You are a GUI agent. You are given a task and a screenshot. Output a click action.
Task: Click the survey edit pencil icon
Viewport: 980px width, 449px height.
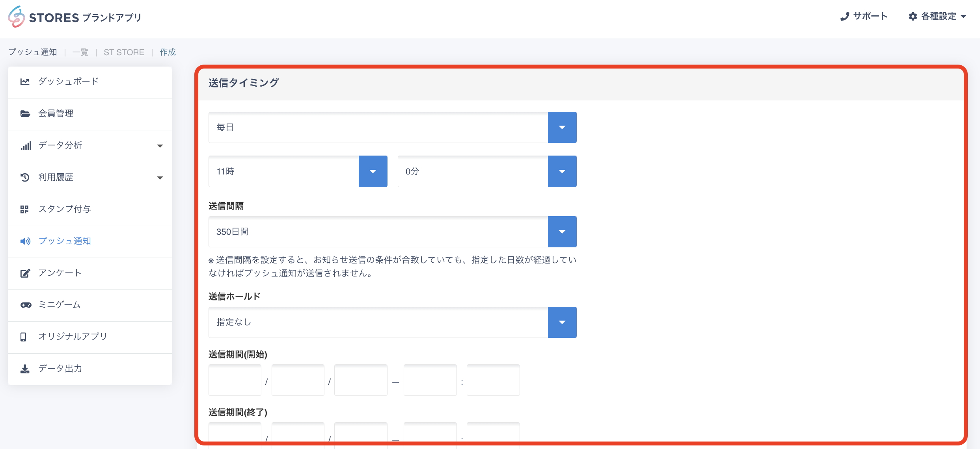click(x=25, y=273)
